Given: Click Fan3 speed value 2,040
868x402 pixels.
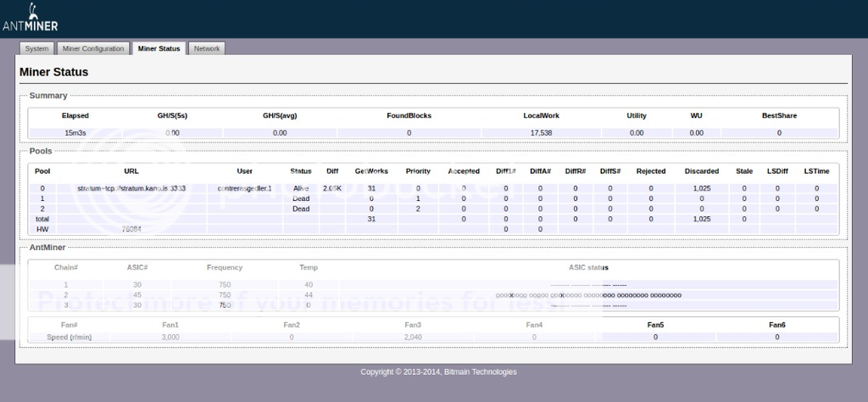Looking at the screenshot, I should click(x=413, y=337).
